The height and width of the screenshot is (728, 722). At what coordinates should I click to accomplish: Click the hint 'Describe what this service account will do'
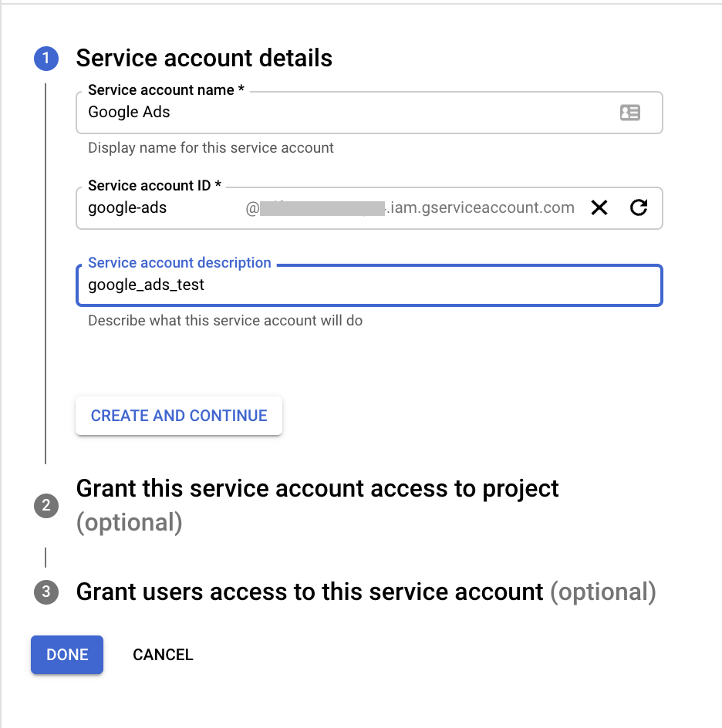[x=225, y=320]
